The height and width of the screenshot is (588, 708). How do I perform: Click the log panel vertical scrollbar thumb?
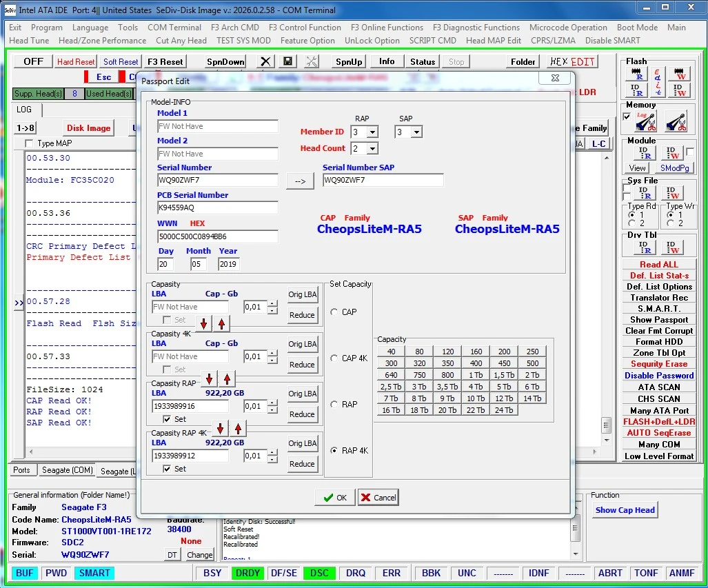click(606, 425)
